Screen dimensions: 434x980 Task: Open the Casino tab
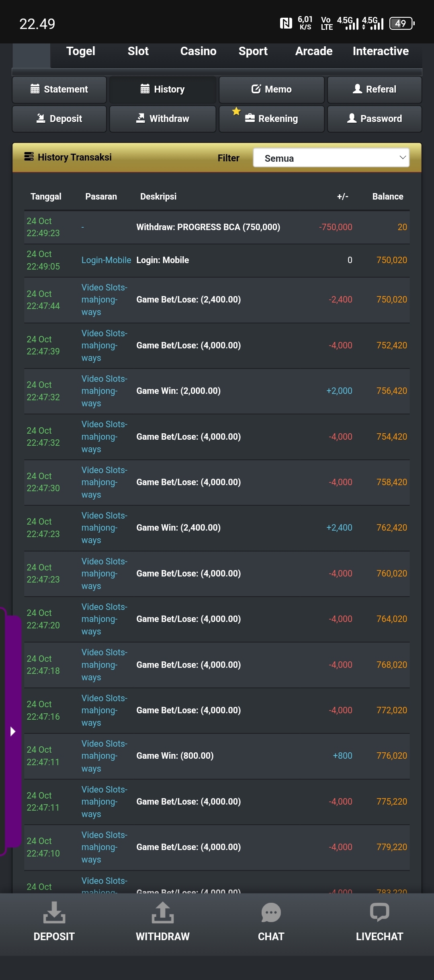[x=198, y=51]
